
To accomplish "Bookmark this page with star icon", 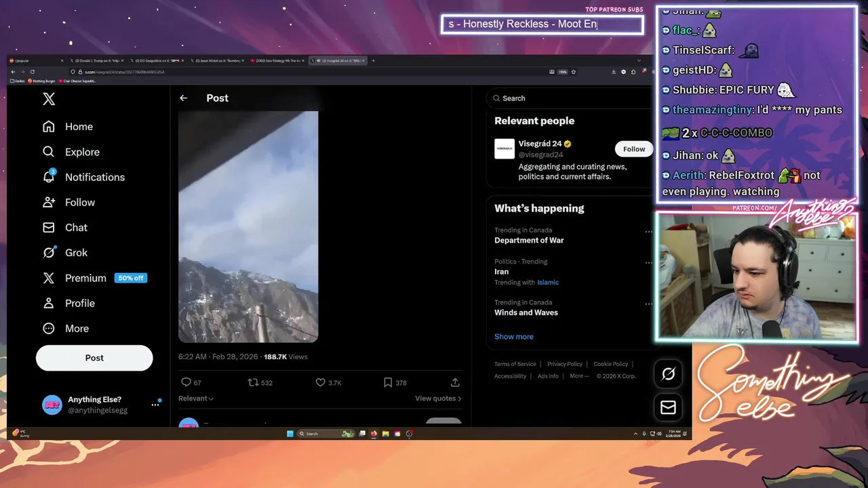I will pyautogui.click(x=574, y=72).
